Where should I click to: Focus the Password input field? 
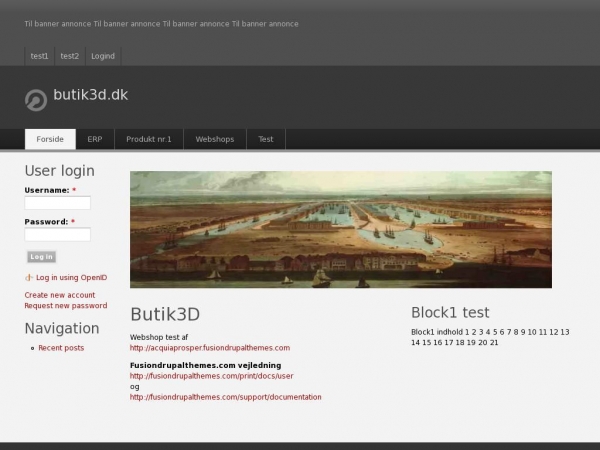pos(58,234)
